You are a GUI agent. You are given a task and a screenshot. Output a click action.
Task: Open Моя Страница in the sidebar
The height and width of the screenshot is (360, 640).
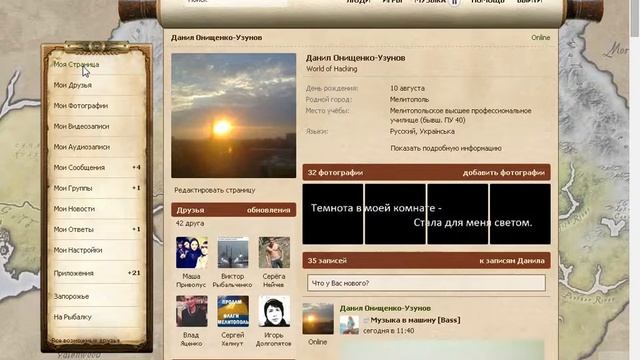point(76,64)
